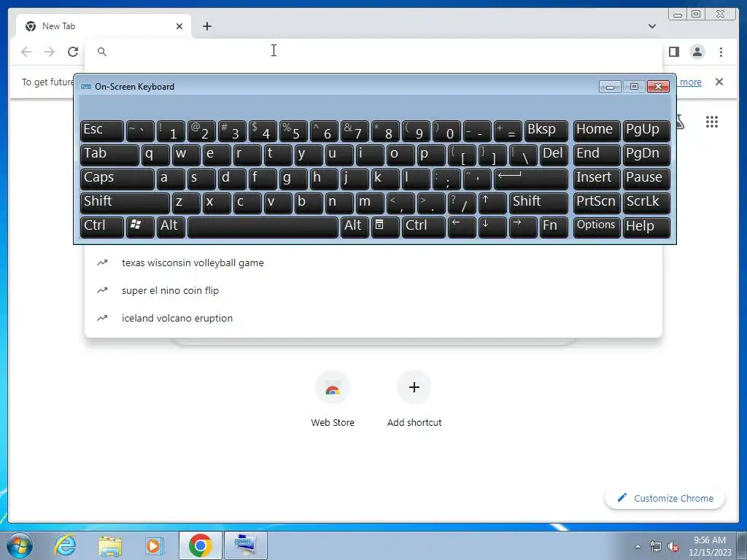This screenshot has width=747, height=560.
Task: Click the Home key on keyboard
Action: [597, 131]
